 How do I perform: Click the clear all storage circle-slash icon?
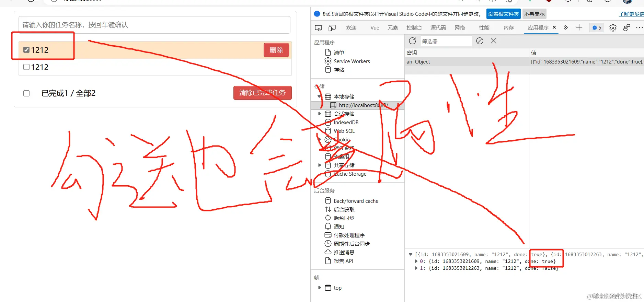(x=480, y=41)
